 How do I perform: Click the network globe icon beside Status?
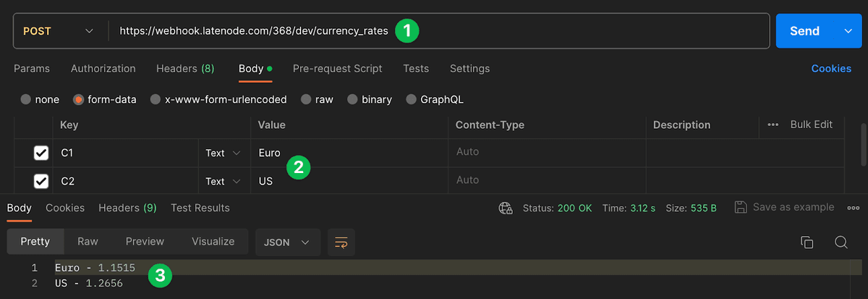pyautogui.click(x=506, y=208)
